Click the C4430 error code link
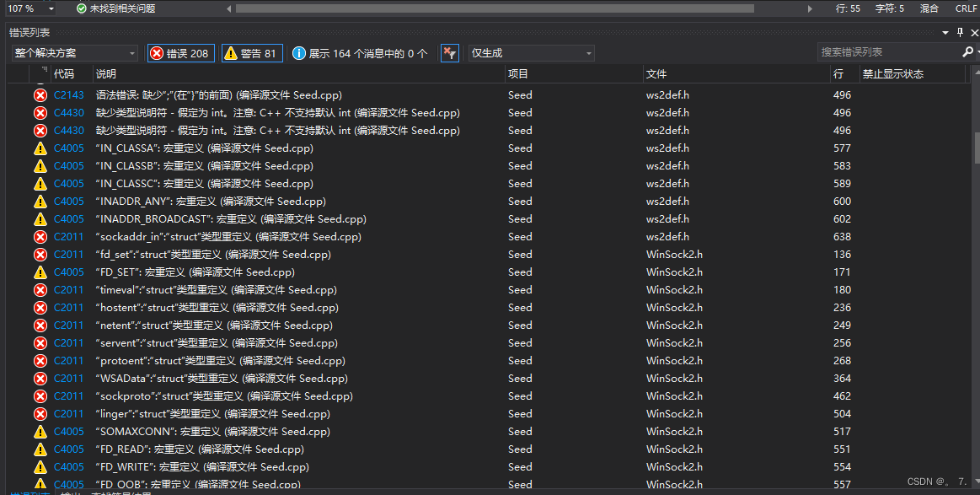 [68, 112]
